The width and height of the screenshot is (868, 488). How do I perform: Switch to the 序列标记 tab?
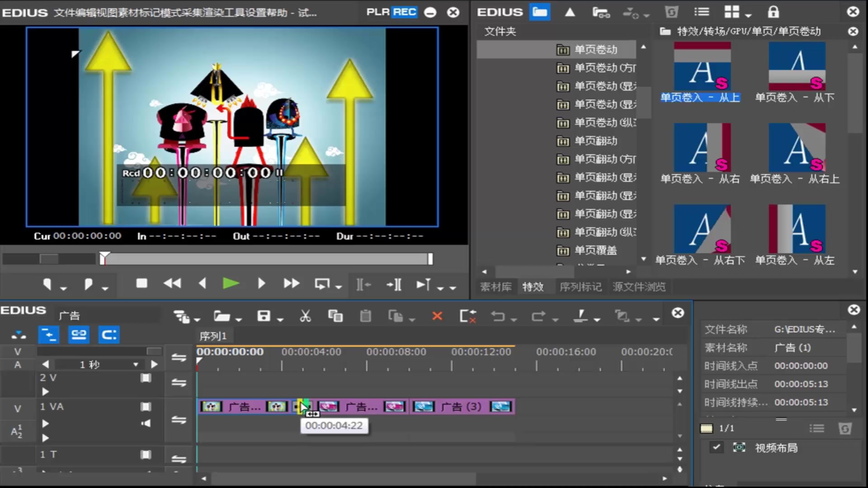(x=580, y=287)
